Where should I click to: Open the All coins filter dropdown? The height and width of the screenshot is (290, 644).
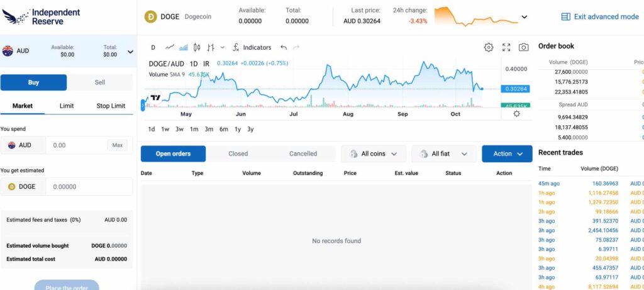pyautogui.click(x=374, y=153)
